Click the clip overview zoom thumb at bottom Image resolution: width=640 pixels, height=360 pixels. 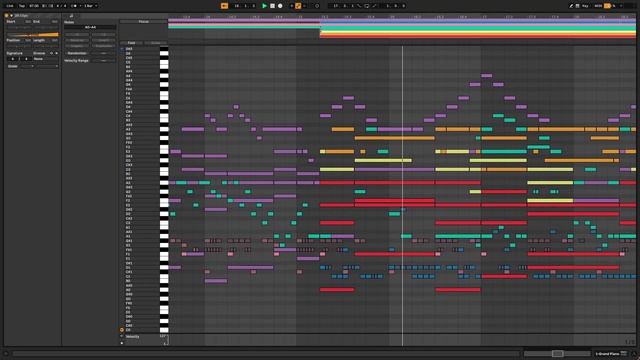tap(558, 353)
